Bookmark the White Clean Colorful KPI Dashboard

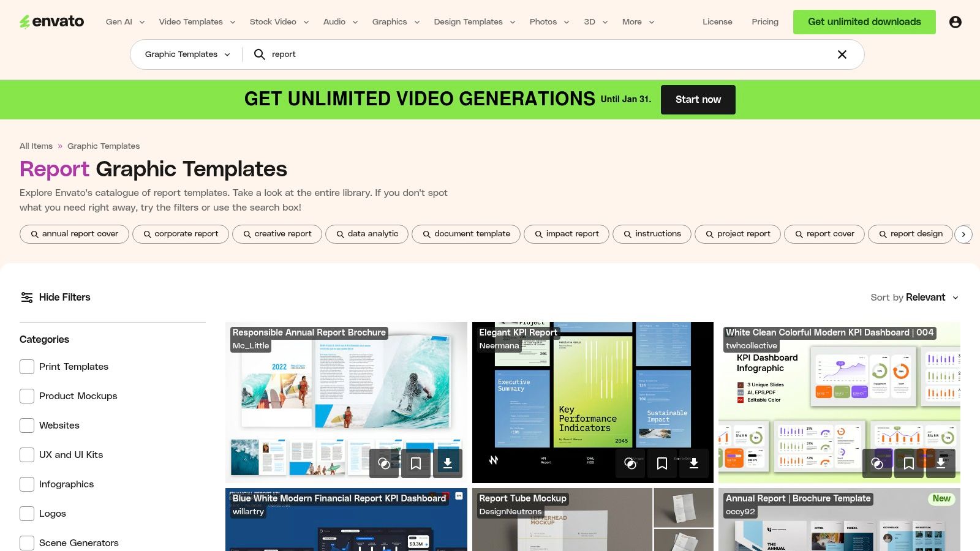[x=909, y=463]
